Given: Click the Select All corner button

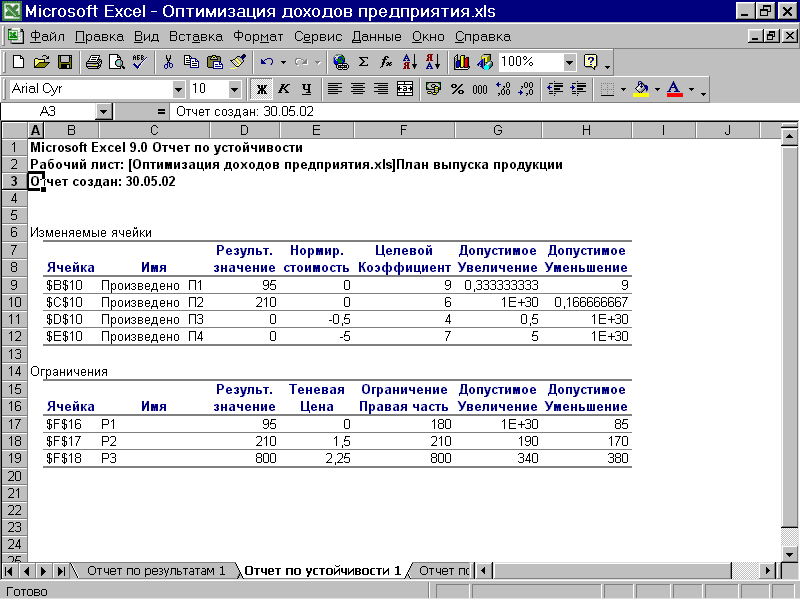Looking at the screenshot, I should (x=14, y=131).
